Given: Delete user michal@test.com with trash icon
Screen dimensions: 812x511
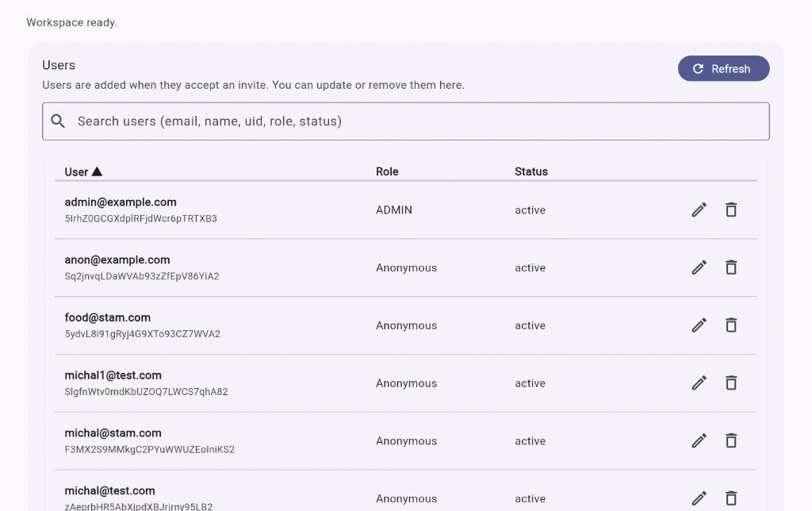Looking at the screenshot, I should pos(731,498).
